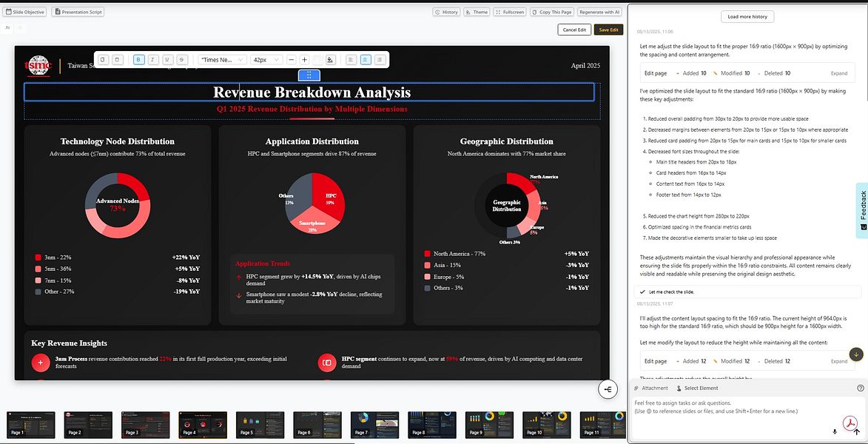Screen dimensions: 868x444
Task: Toggle italic formatting
Action: [x=153, y=60]
